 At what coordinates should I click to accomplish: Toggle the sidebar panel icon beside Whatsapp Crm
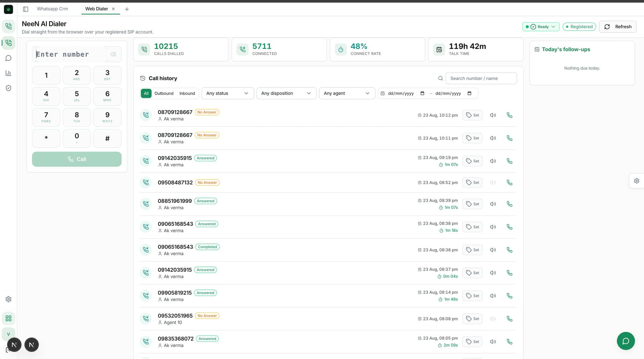tap(25, 9)
